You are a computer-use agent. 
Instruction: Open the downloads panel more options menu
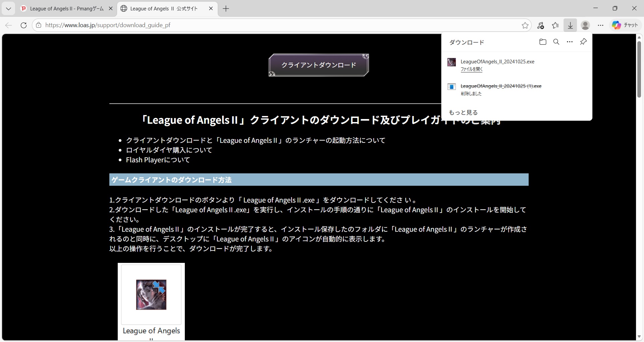(570, 42)
